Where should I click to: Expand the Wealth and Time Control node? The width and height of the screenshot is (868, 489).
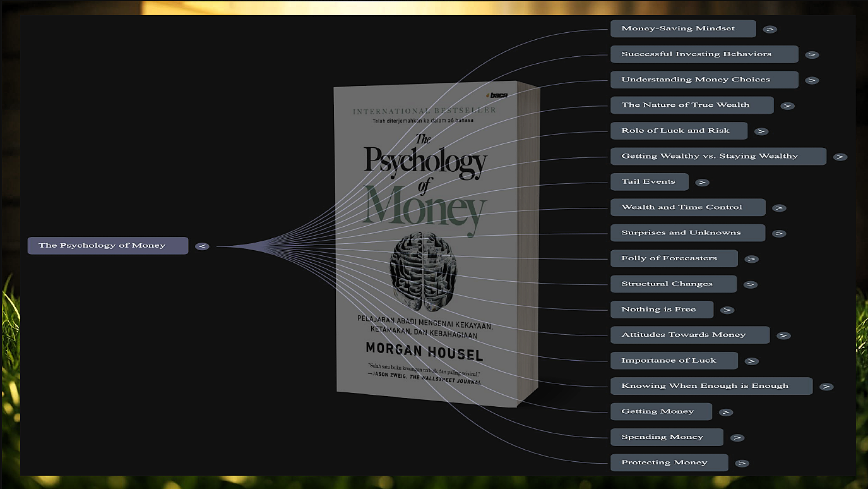[779, 208]
